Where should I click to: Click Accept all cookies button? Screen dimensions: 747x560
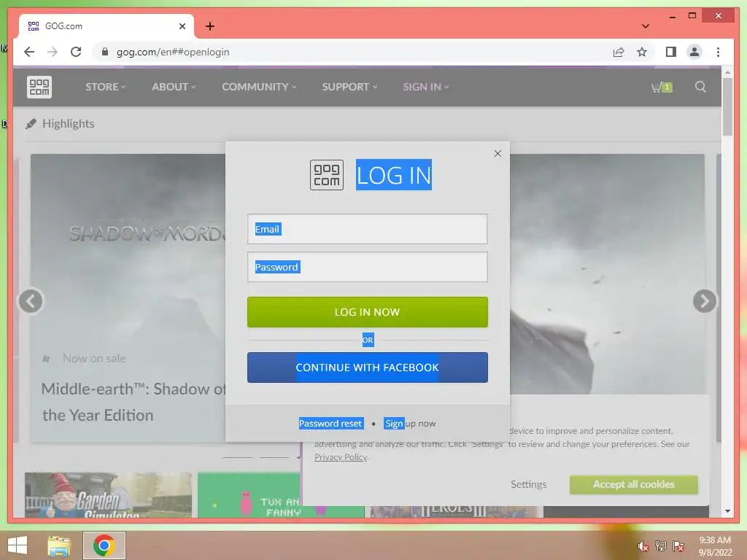pyautogui.click(x=634, y=484)
